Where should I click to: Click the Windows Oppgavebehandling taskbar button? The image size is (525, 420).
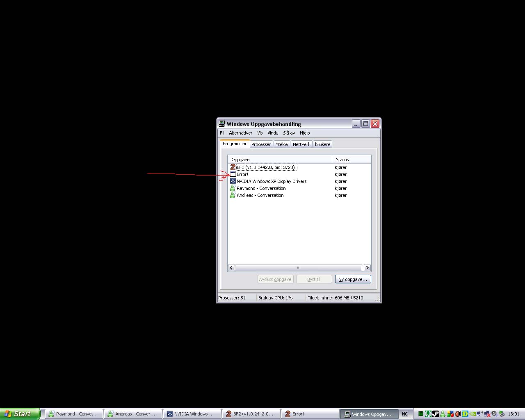point(369,414)
